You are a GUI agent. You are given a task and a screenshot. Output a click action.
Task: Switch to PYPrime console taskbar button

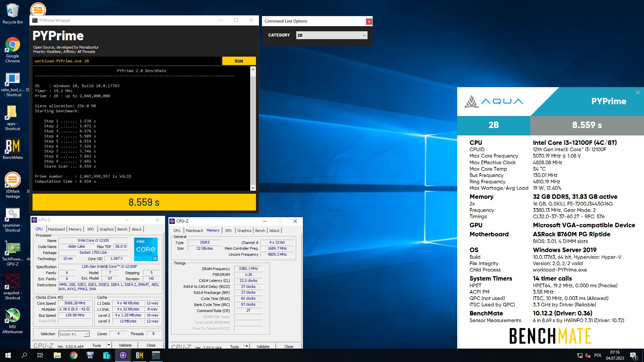point(156,355)
